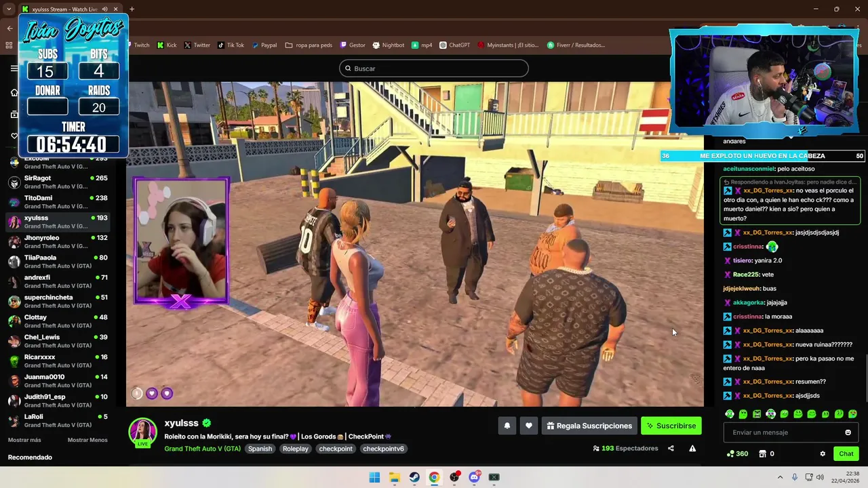This screenshot has height=488, width=868.
Task: Open the Myinstants bookmark
Action: pyautogui.click(x=508, y=45)
